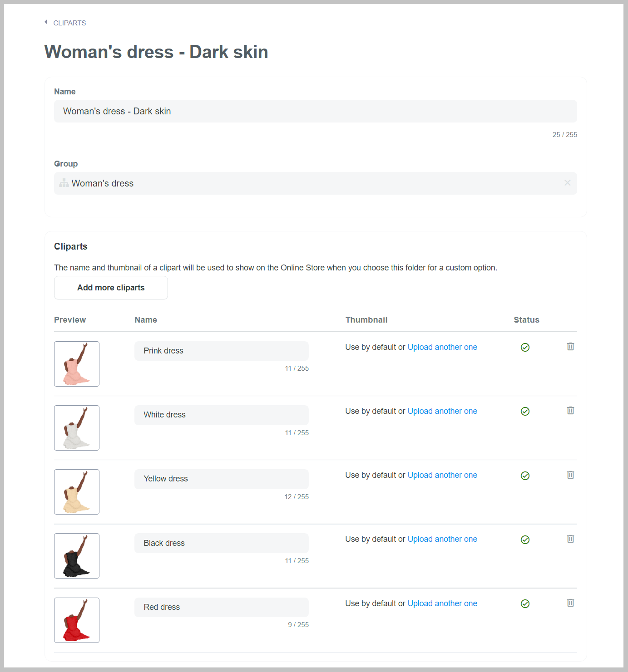The image size is (628, 672).
Task: Delete the White dress clipart
Action: tap(570, 411)
